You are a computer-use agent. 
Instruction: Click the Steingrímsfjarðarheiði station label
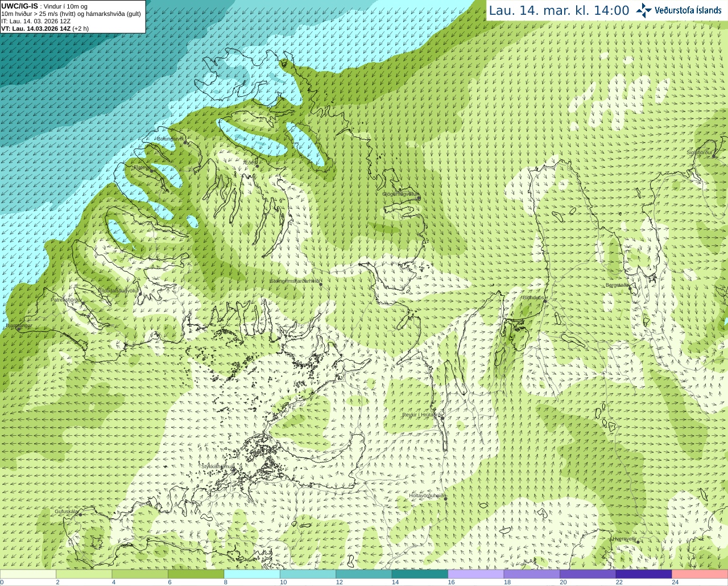click(296, 280)
